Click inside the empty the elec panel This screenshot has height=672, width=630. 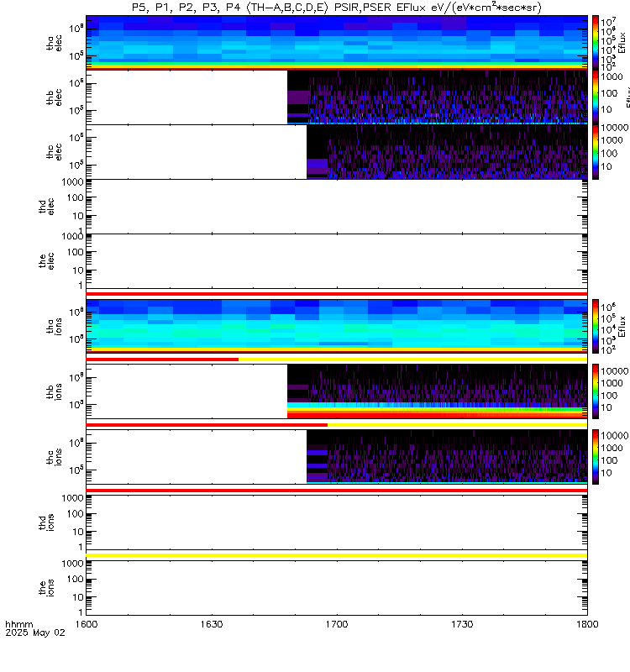pos(337,261)
